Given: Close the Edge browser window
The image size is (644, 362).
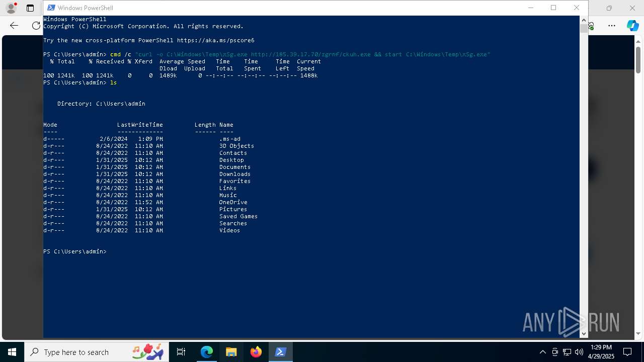Looking at the screenshot, I should coord(632,8).
